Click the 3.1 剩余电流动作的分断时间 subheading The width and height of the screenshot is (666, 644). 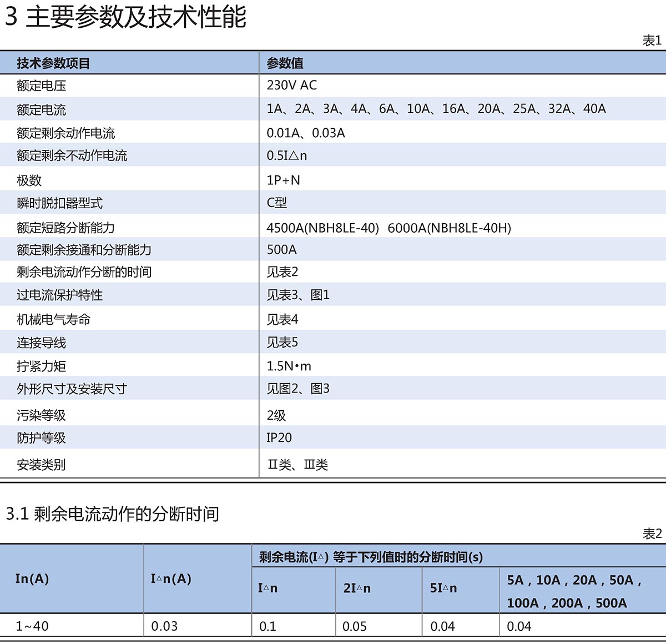click(112, 514)
